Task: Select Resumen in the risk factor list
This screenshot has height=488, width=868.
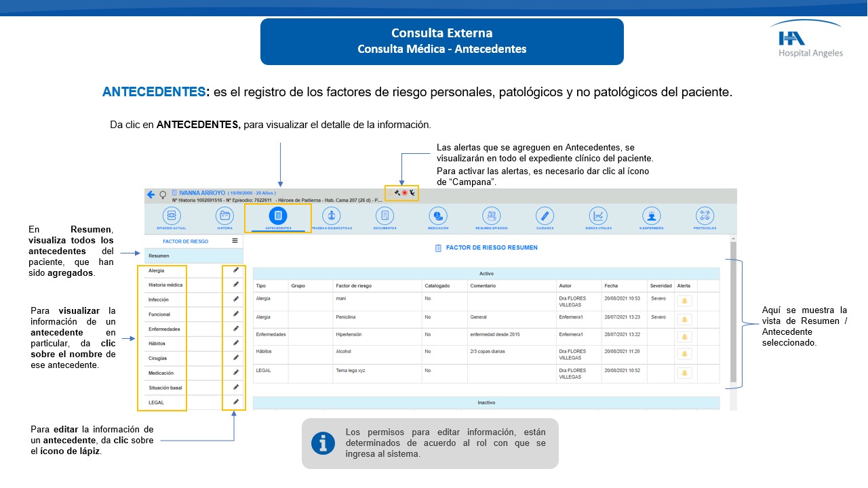Action: click(159, 256)
